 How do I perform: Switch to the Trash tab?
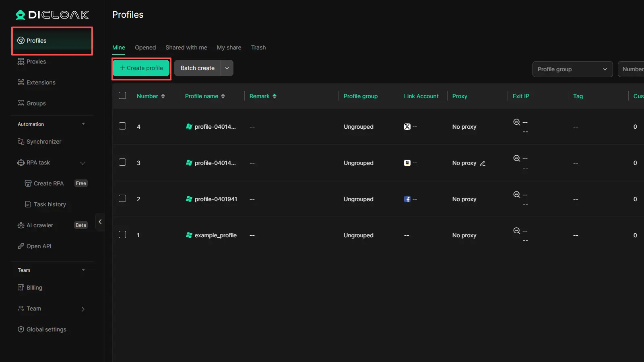(x=258, y=47)
